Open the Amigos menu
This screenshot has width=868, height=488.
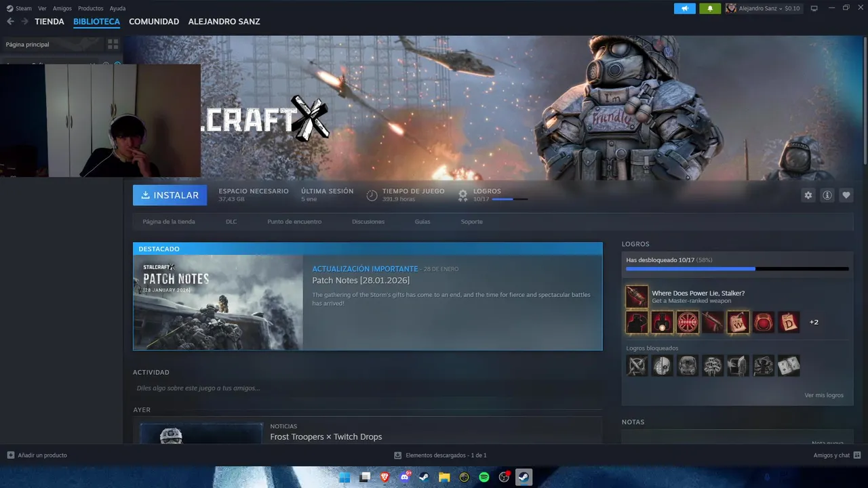pos(62,8)
